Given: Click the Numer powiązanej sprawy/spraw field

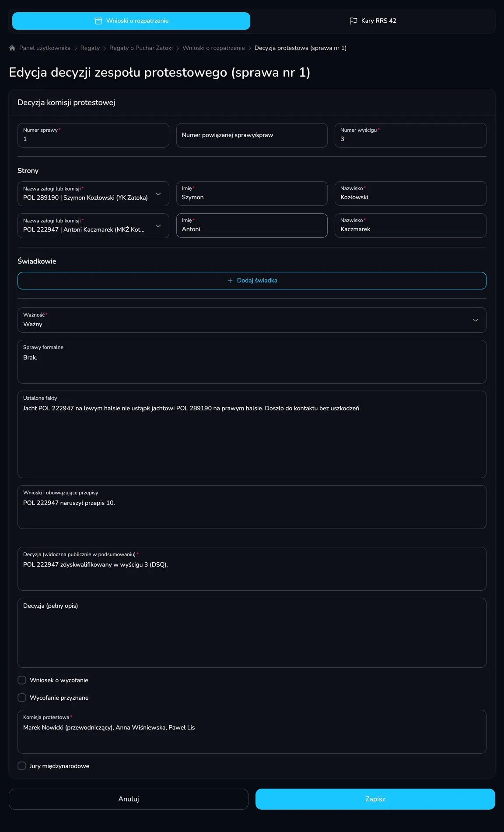Looking at the screenshot, I should tap(252, 135).
